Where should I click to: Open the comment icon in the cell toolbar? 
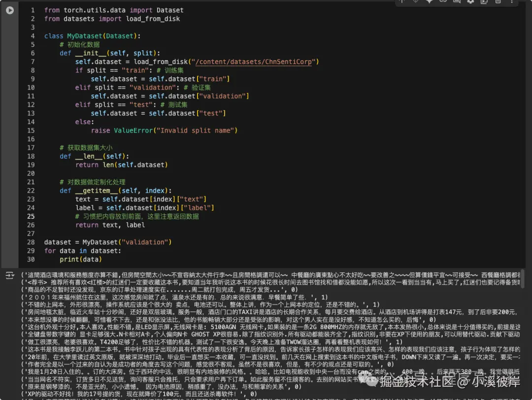[x=457, y=1]
